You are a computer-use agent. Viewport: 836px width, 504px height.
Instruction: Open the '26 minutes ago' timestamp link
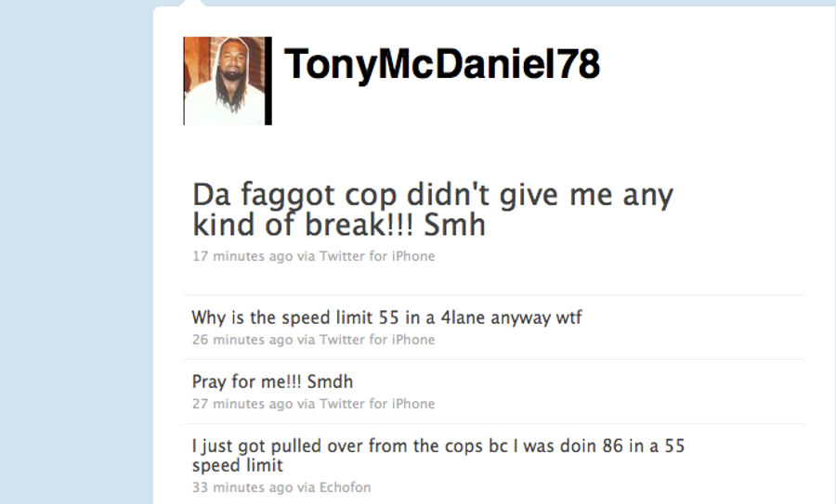242,340
